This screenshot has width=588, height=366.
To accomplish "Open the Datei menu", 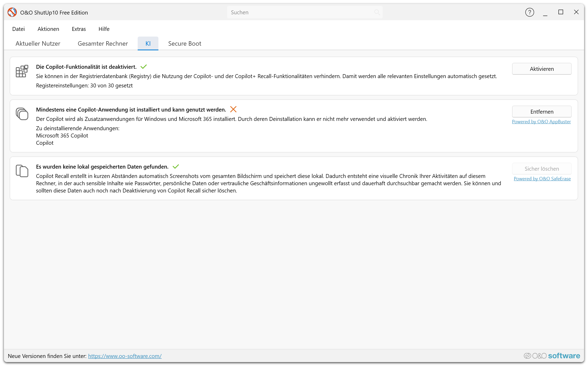I will pyautogui.click(x=18, y=29).
